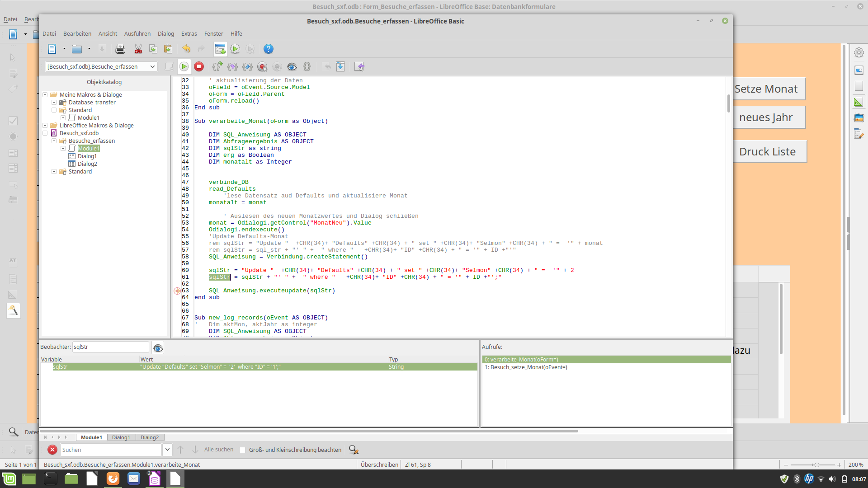The width and height of the screenshot is (868, 488).
Task: Click the Print icon in the toolbar
Action: point(120,49)
